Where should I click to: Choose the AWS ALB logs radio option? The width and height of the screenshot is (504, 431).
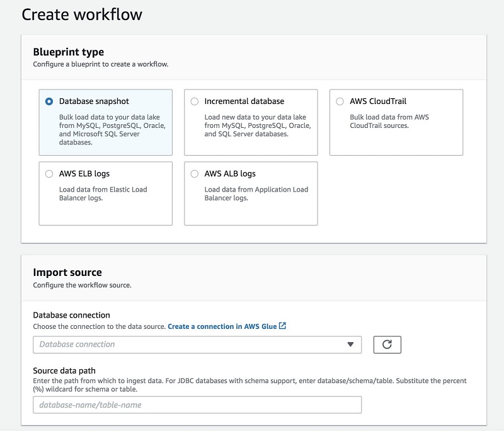click(x=195, y=174)
